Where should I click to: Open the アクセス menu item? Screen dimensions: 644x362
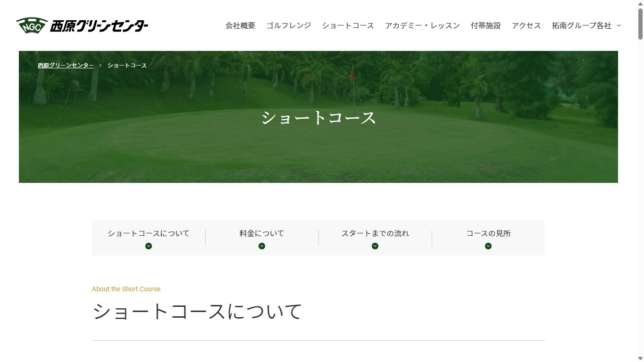click(527, 25)
